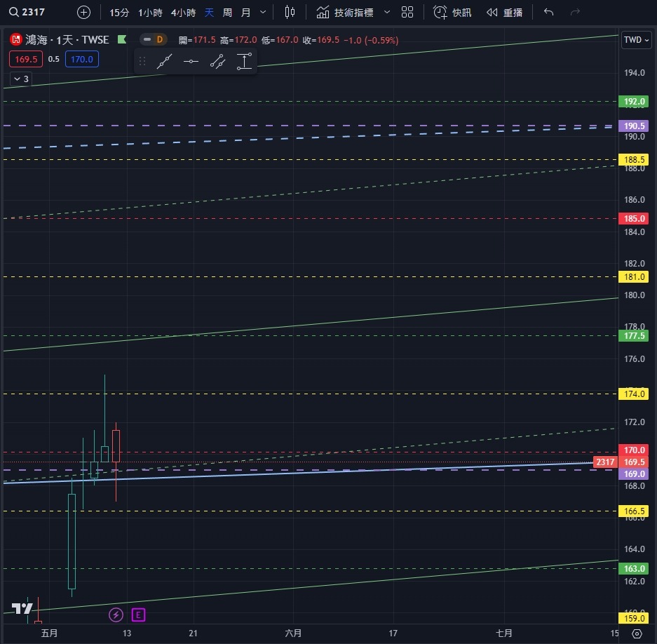657x644 pixels.
Task: Expand the timeframe interval dropdown chevron
Action: pyautogui.click(x=263, y=13)
